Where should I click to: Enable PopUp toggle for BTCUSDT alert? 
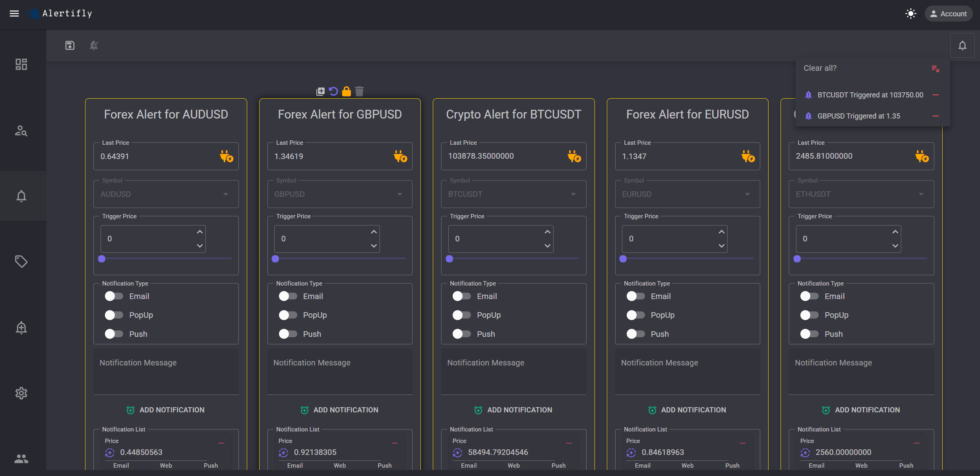click(x=462, y=315)
